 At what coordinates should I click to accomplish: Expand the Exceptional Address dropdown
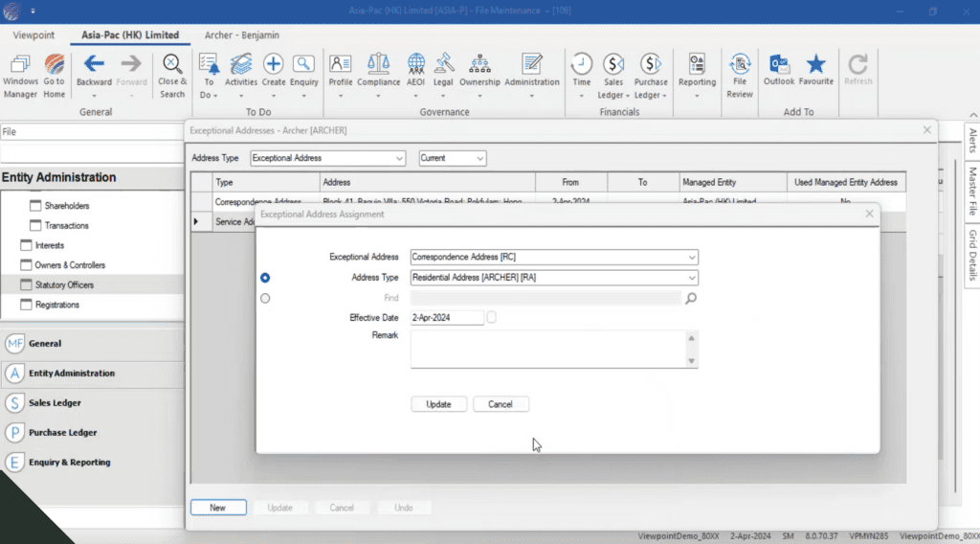691,257
